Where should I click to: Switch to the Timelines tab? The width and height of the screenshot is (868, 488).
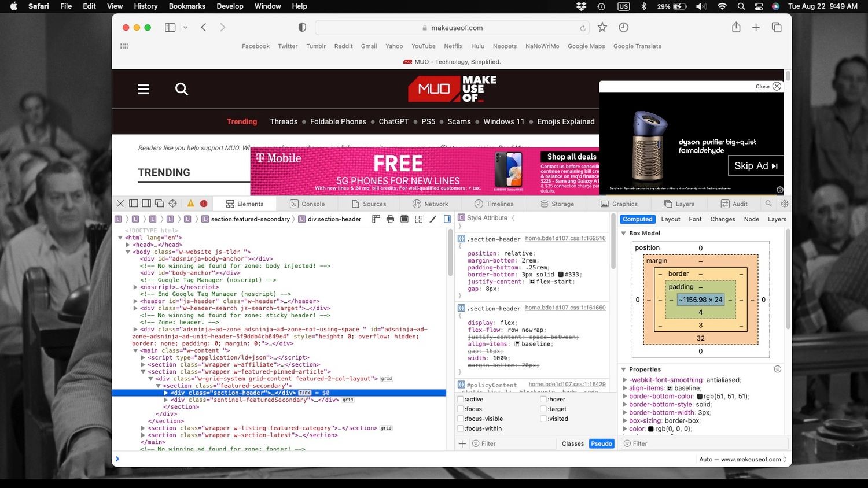point(494,204)
